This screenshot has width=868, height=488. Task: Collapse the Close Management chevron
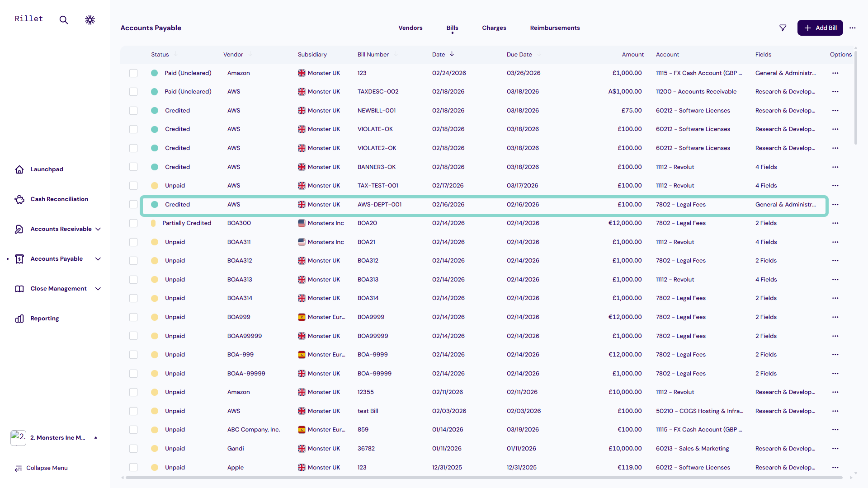point(98,289)
